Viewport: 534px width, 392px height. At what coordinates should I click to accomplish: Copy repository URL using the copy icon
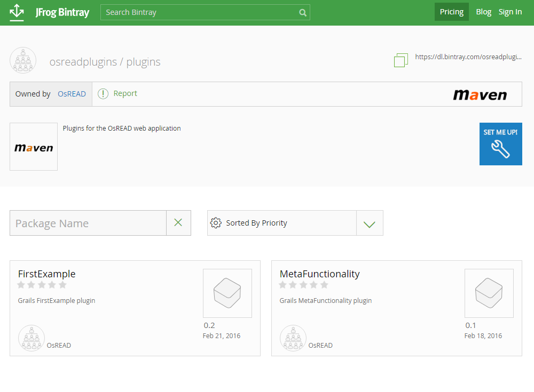coord(401,60)
